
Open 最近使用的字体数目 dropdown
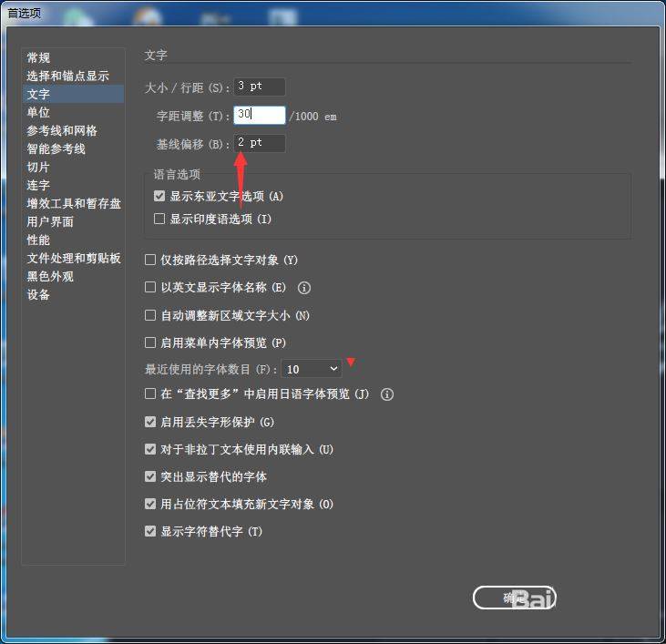312,369
